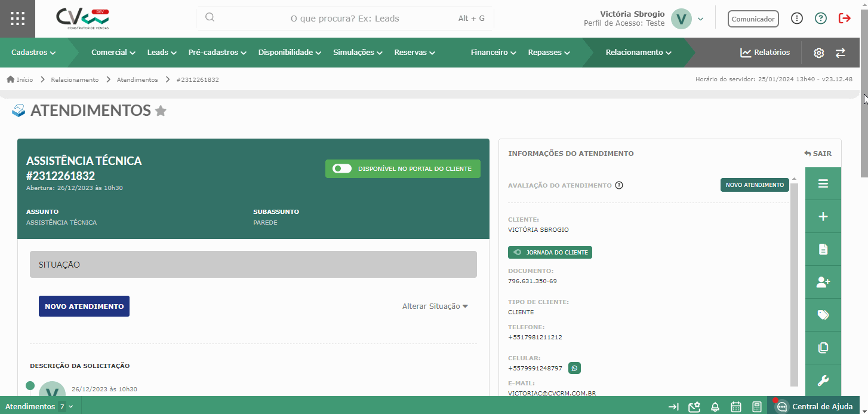
Task: Click document number 796.631.350-69
Action: coord(533,281)
